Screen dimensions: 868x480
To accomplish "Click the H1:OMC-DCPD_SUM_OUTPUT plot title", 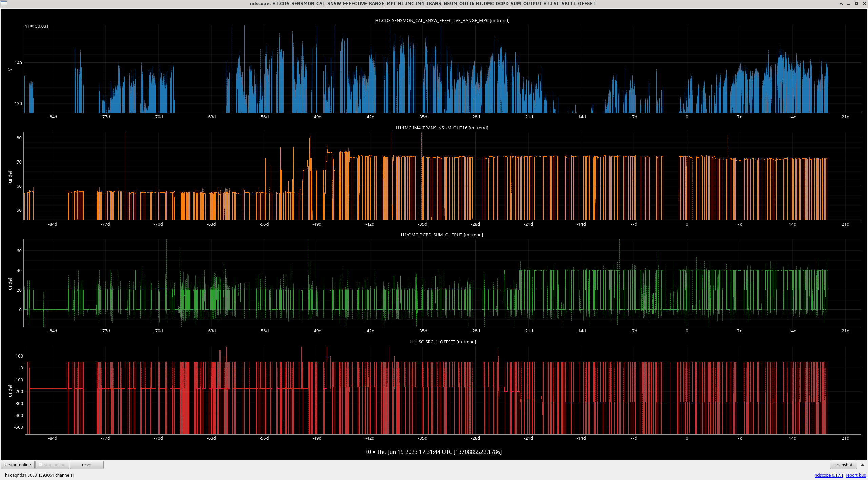I will click(442, 235).
